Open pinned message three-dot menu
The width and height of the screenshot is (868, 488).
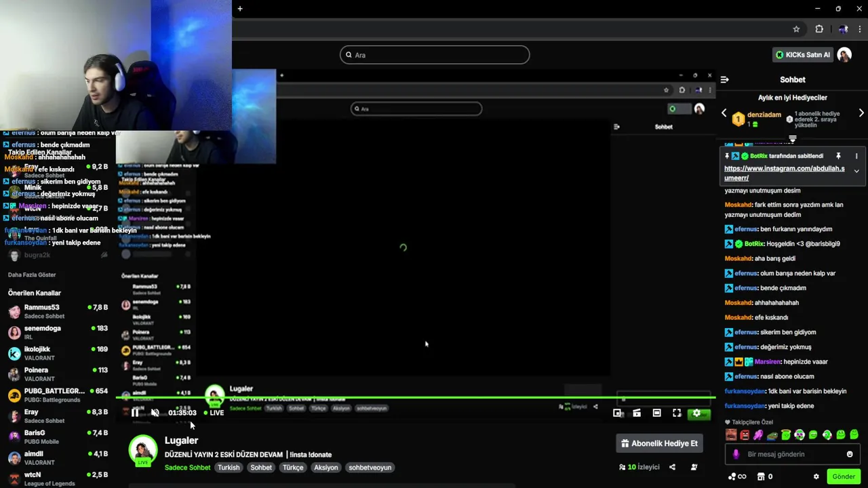856,156
